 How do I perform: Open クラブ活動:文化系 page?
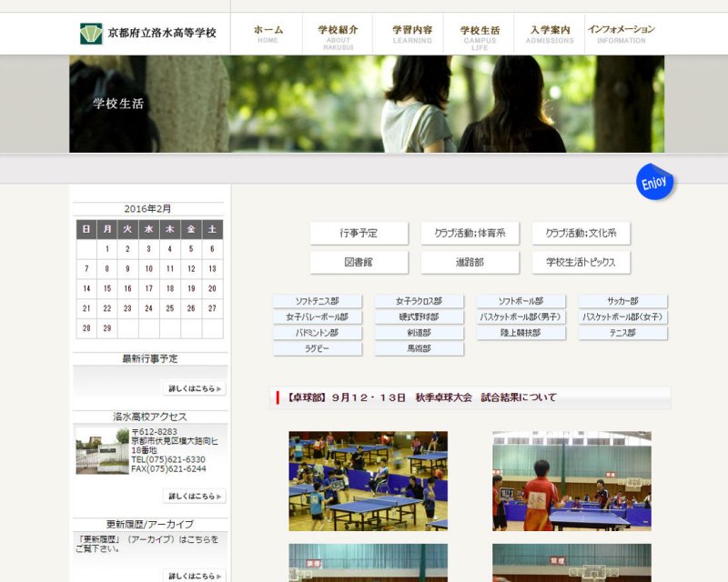tap(581, 234)
